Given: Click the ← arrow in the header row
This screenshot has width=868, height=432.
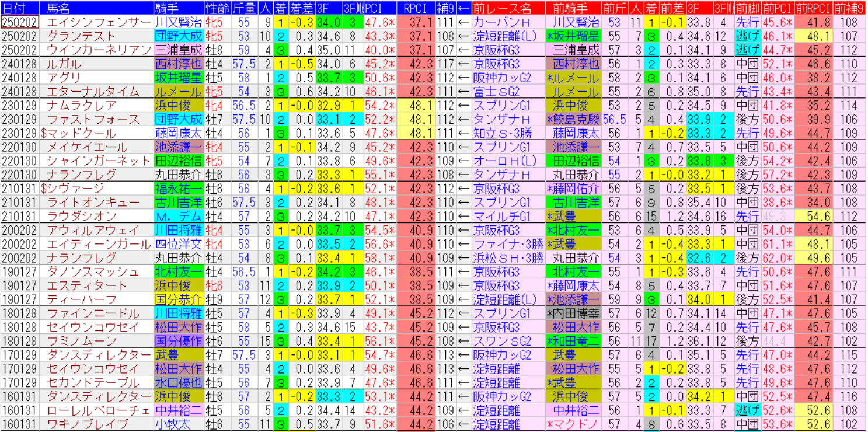Looking at the screenshot, I should click(x=464, y=8).
